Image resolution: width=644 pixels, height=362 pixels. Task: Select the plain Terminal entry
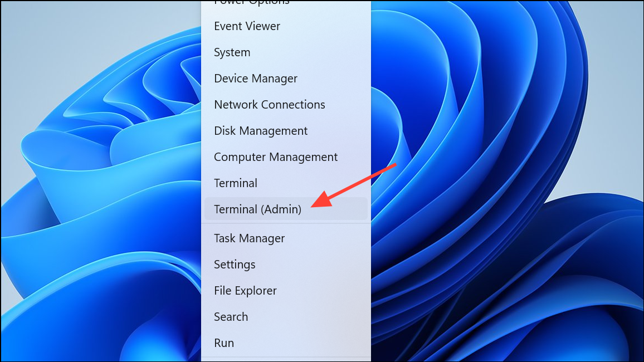[286, 183]
